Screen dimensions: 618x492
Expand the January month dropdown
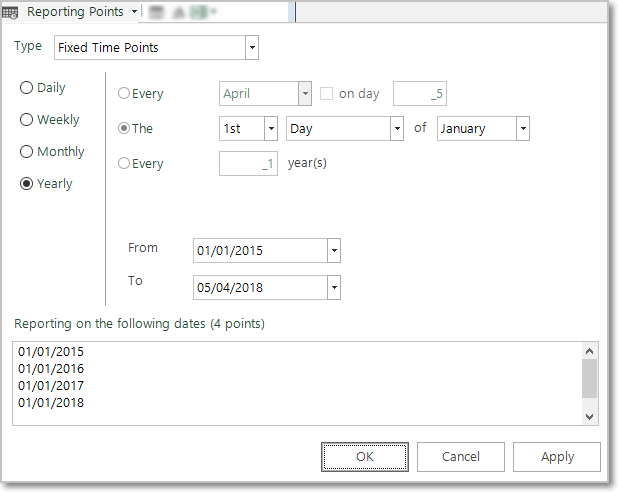(x=523, y=129)
